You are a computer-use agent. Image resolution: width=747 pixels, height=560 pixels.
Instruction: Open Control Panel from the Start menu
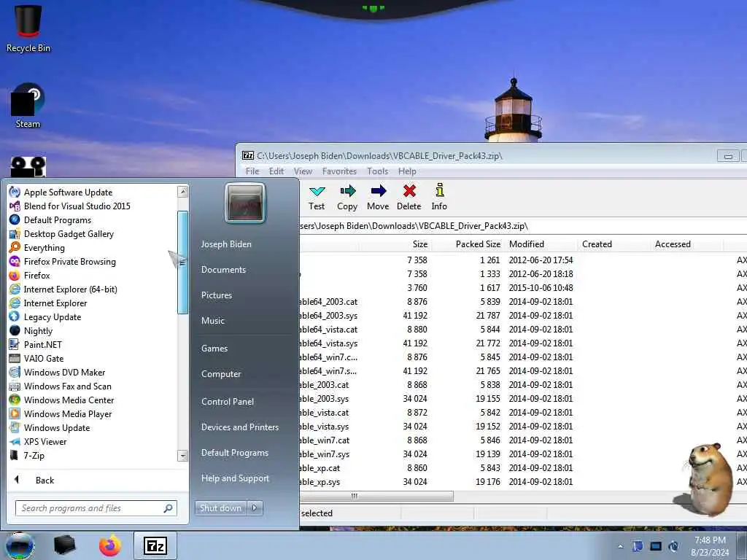tap(228, 402)
